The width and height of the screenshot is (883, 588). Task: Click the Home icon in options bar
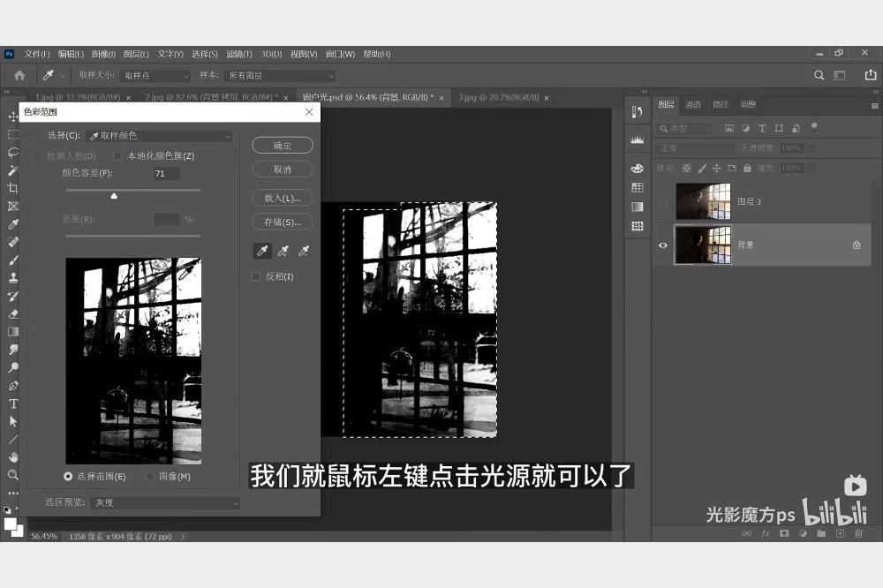pos(19,75)
